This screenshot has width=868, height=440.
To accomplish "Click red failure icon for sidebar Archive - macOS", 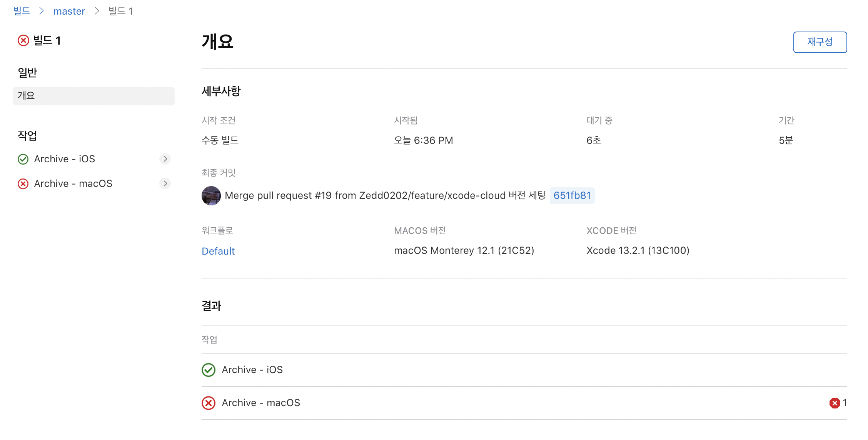I will tap(23, 184).
